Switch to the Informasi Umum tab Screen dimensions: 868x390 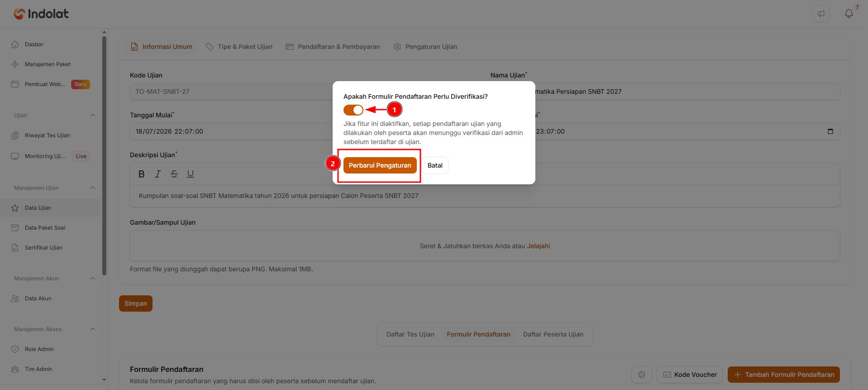[x=162, y=47]
